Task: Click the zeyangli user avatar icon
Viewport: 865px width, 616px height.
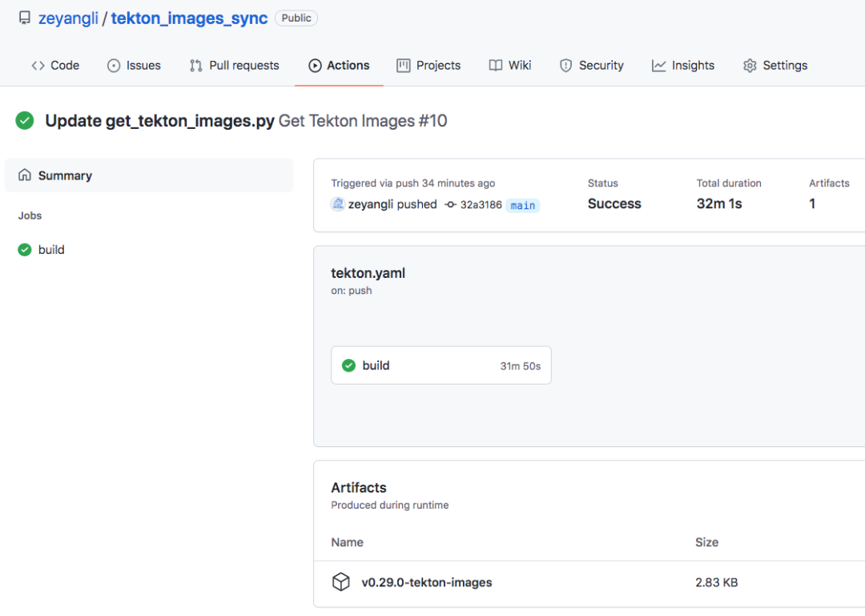Action: pos(338,204)
